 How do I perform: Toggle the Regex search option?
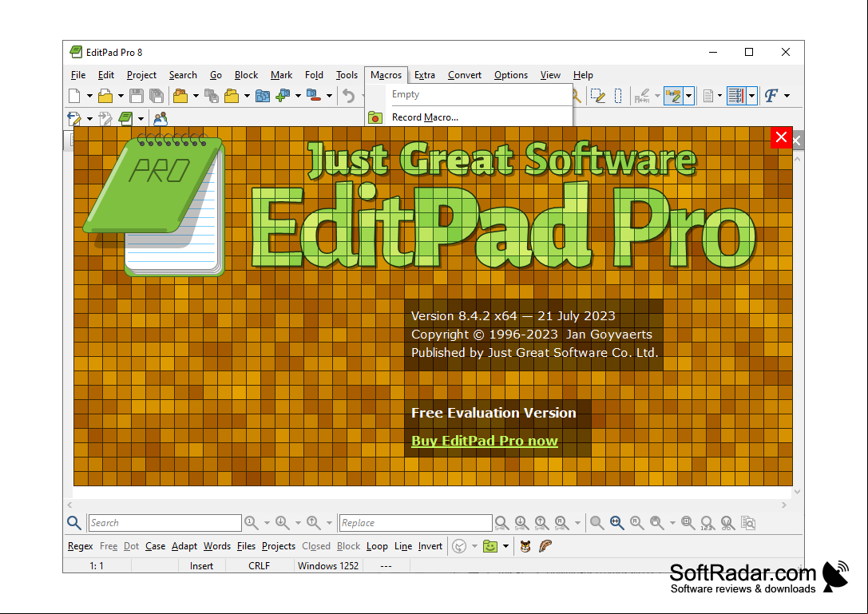[81, 546]
